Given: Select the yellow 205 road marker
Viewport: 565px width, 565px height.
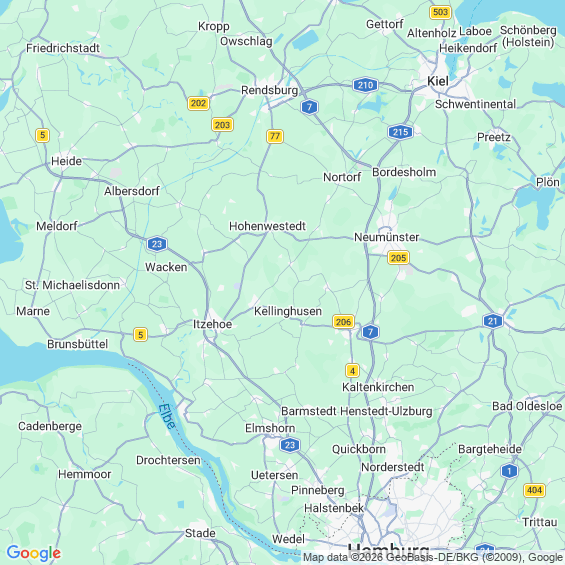Looking at the screenshot, I should (x=398, y=258).
